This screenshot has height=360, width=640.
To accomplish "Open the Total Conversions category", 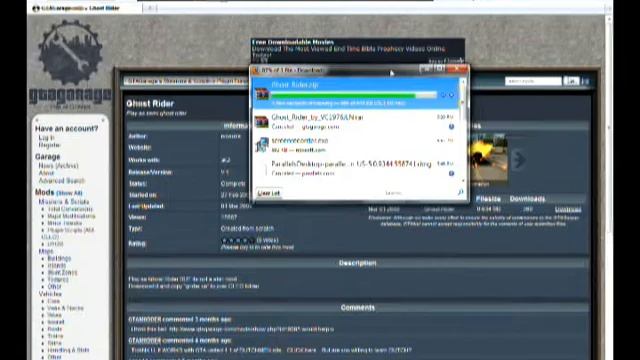I will click(x=70, y=209).
